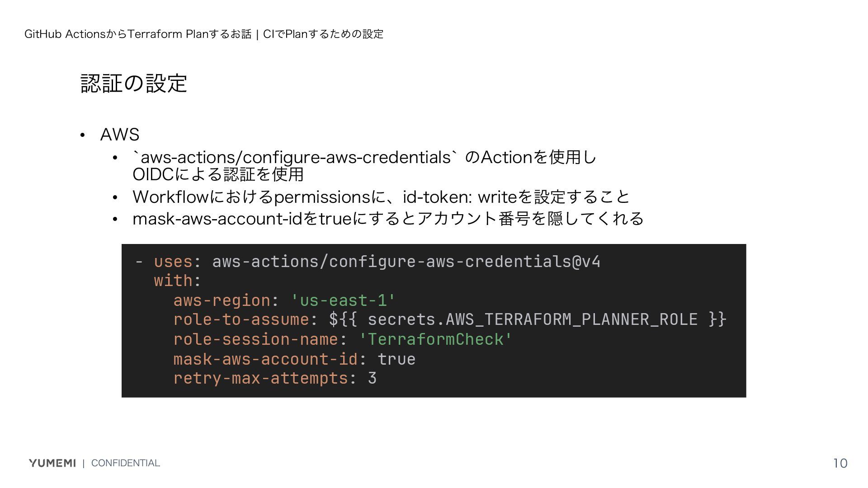This screenshot has height=488, width=868.
Task: Click the mask-aws-account-id true value
Action: [396, 359]
